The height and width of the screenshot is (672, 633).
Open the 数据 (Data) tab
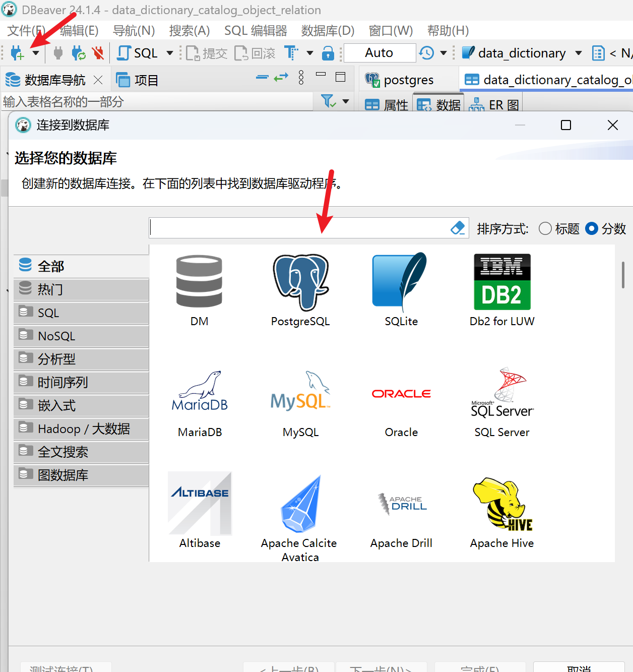point(438,105)
